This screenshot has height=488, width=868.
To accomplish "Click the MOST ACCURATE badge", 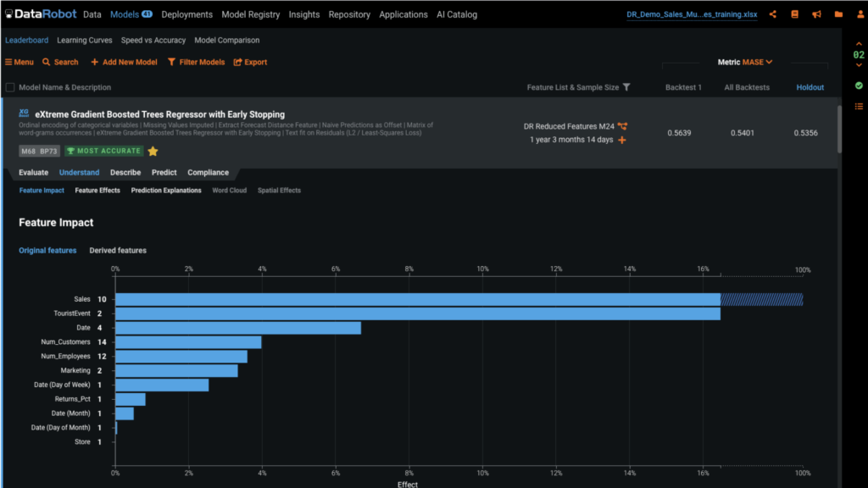I will [x=103, y=151].
